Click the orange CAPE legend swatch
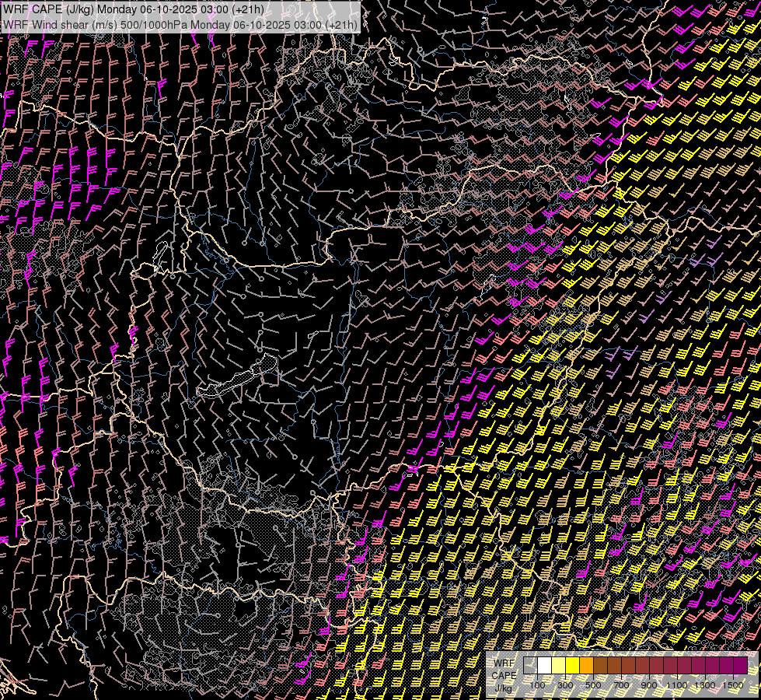This screenshot has width=761, height=700. (587, 665)
